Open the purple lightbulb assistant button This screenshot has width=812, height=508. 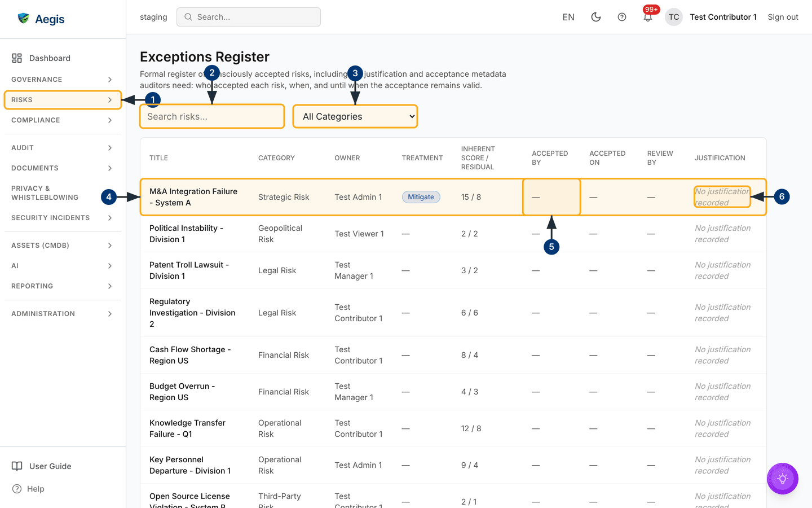[783, 479]
